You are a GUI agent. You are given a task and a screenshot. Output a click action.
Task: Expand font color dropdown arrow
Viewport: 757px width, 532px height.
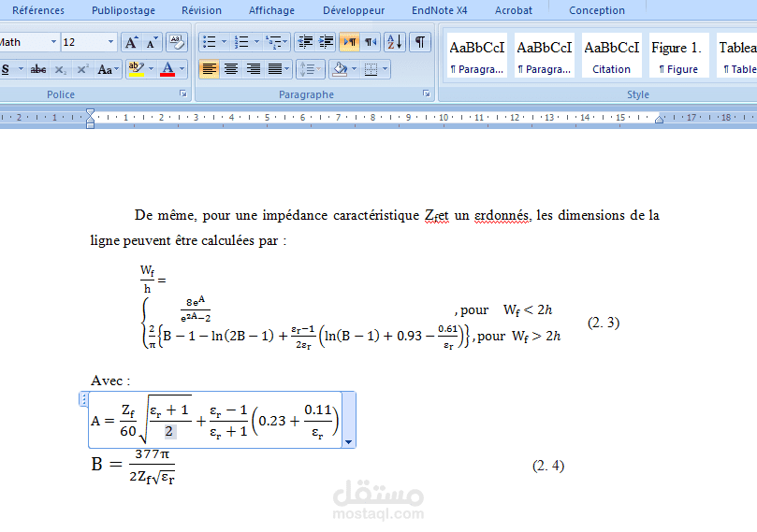tap(182, 69)
